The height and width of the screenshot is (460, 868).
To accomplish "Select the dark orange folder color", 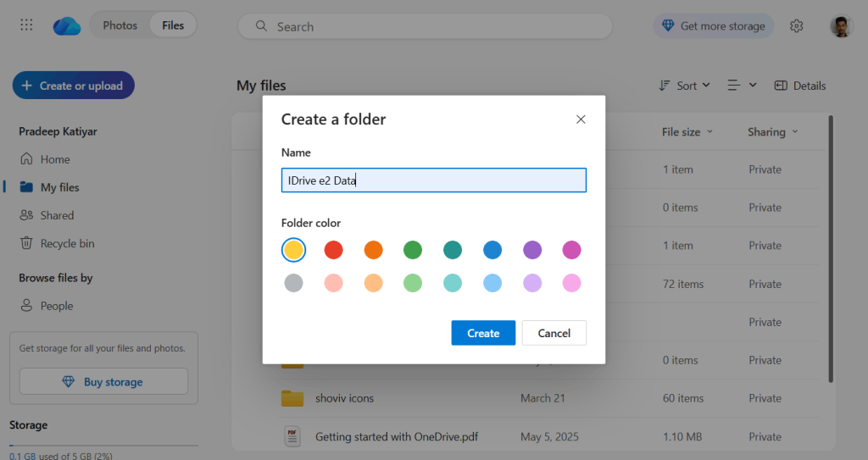I will pyautogui.click(x=373, y=250).
